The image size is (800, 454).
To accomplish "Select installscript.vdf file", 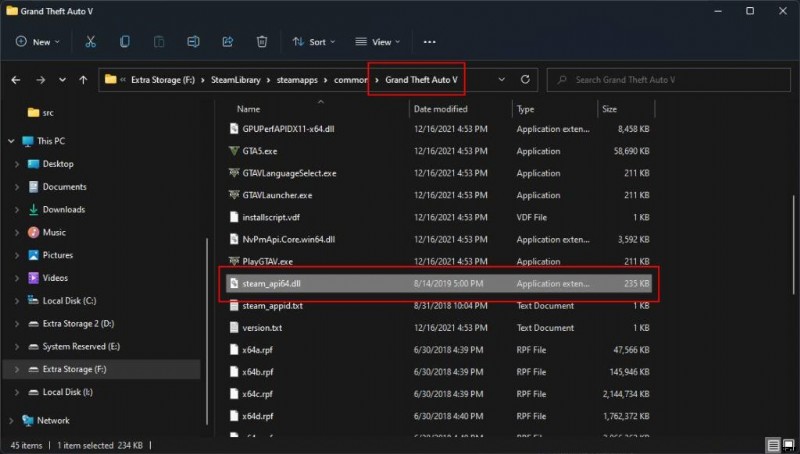I will [271, 217].
